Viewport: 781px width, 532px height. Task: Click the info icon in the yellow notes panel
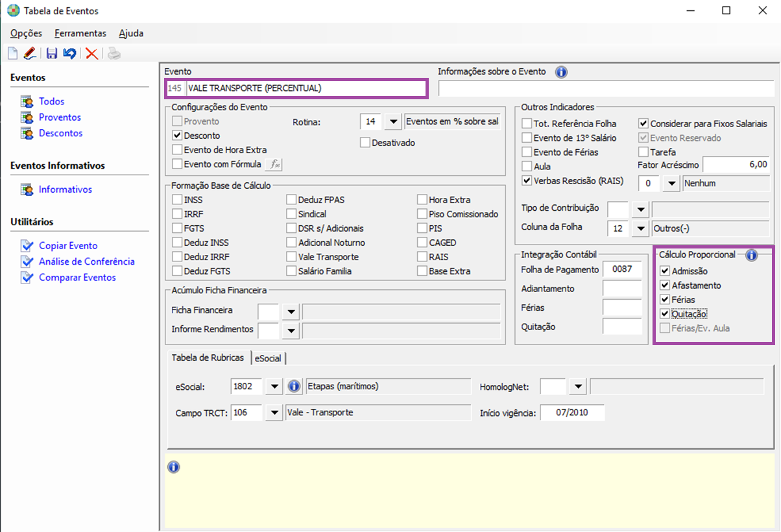pyautogui.click(x=173, y=467)
